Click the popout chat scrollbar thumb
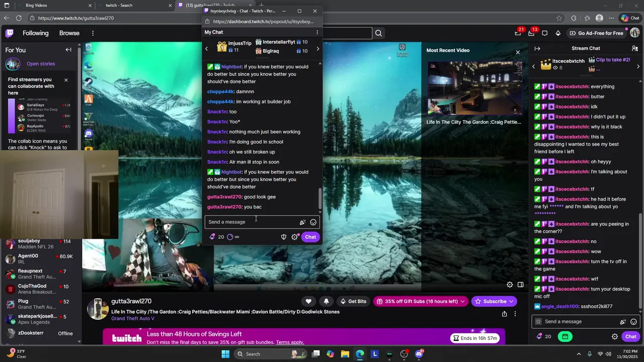The height and width of the screenshot is (362, 644). point(320,199)
